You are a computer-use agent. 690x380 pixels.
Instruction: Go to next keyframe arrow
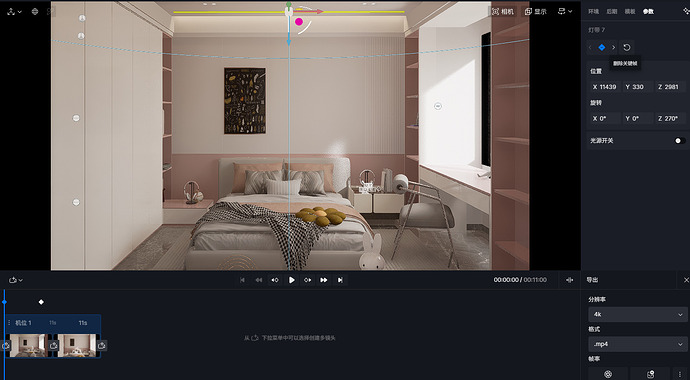click(613, 48)
